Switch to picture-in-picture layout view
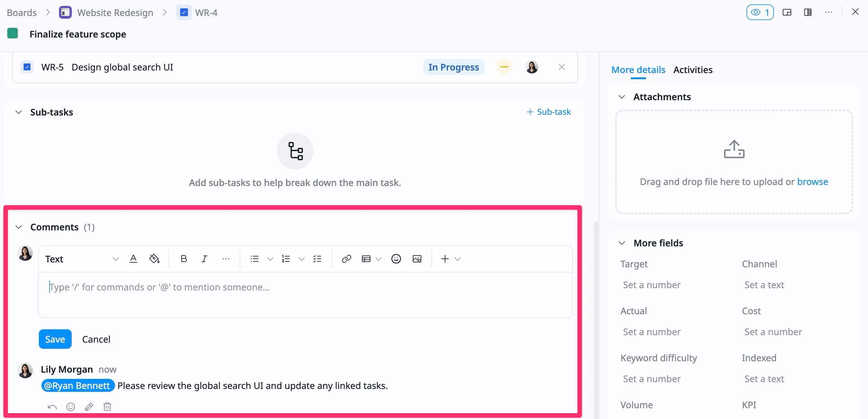Image resolution: width=868 pixels, height=419 pixels. tap(787, 12)
